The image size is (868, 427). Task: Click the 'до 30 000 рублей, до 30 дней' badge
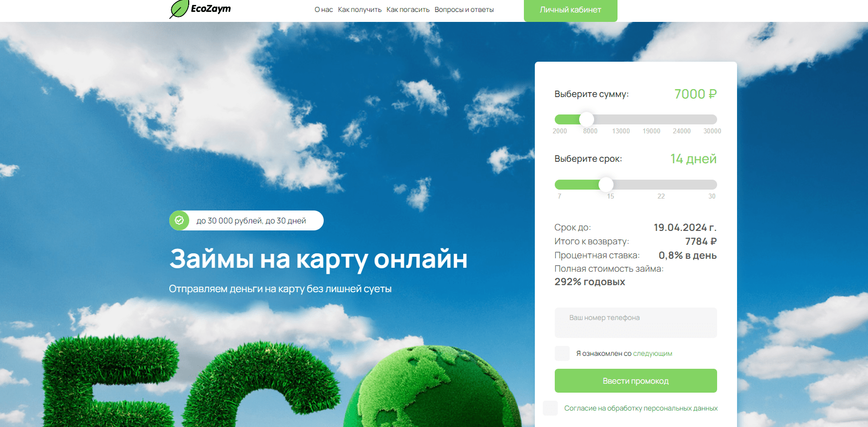click(247, 220)
